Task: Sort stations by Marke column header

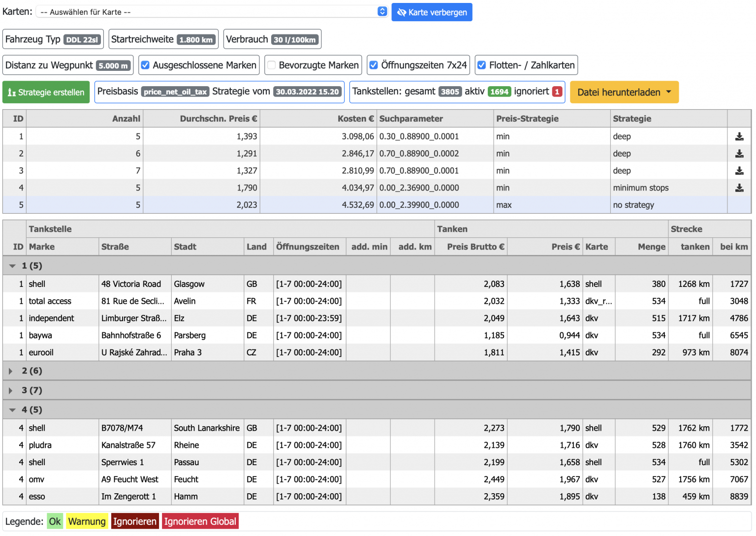Action: coord(63,247)
